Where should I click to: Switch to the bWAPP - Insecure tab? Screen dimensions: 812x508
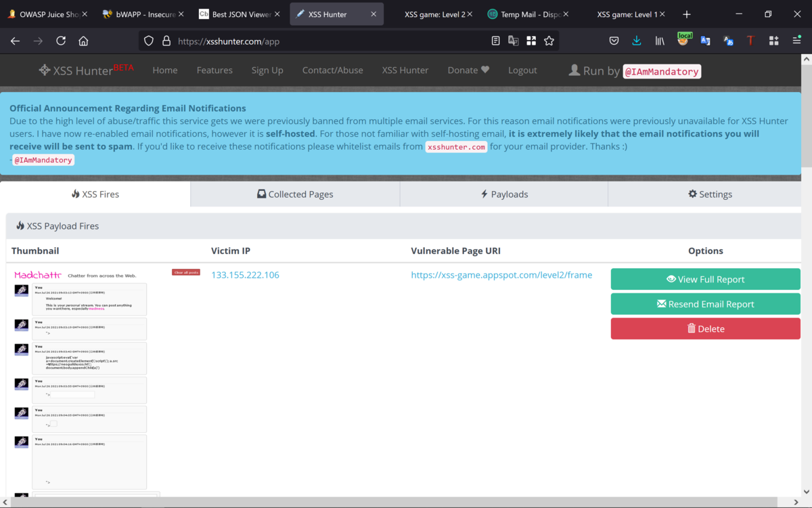click(x=144, y=14)
